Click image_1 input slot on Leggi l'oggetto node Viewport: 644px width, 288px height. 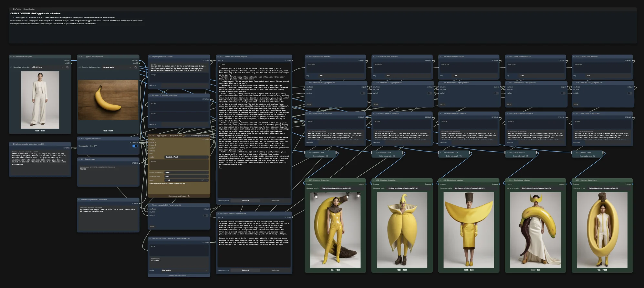click(148, 139)
